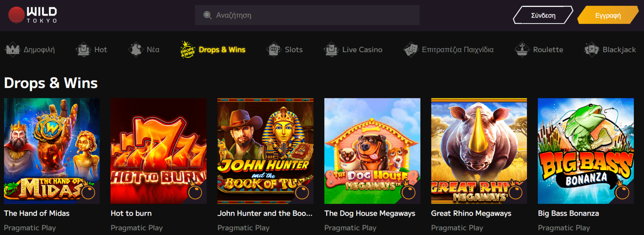Click the Σύνδεση login button
This screenshot has height=235, width=644.
pyautogui.click(x=543, y=15)
